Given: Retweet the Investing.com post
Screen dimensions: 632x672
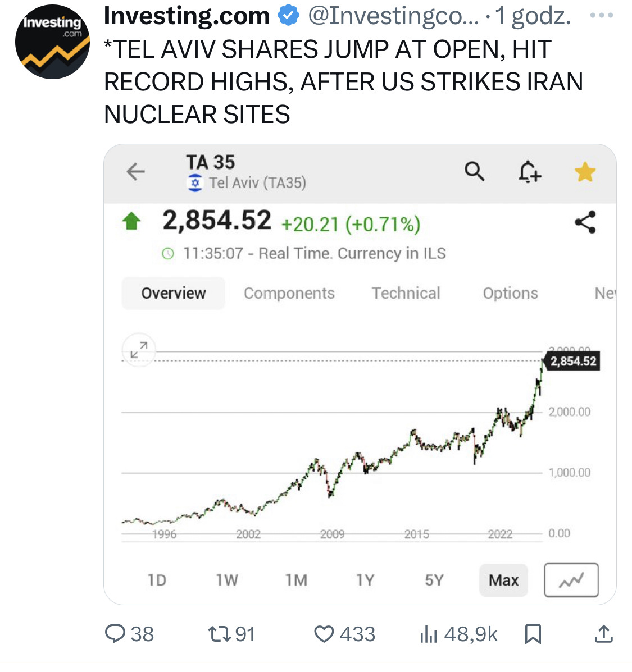Looking at the screenshot, I should click(x=217, y=634).
